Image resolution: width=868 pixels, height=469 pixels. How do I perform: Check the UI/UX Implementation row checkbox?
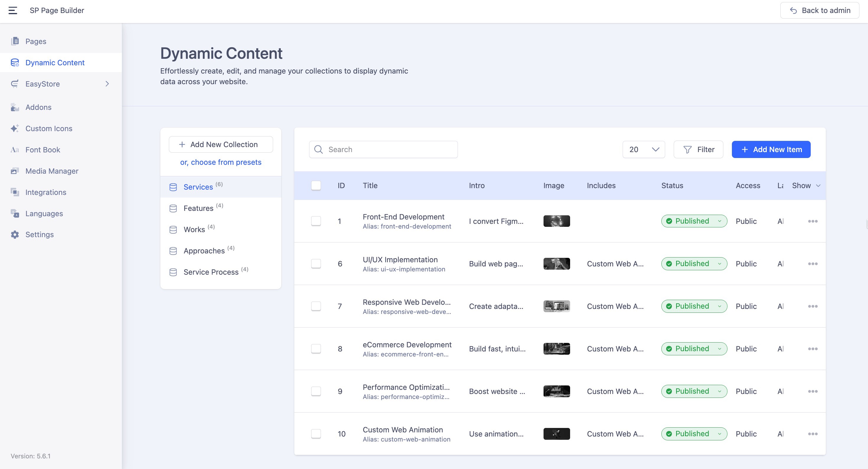(x=316, y=264)
